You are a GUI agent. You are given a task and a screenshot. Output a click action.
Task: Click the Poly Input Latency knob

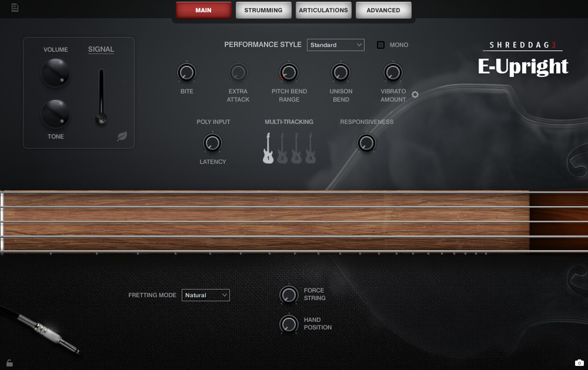[212, 143]
